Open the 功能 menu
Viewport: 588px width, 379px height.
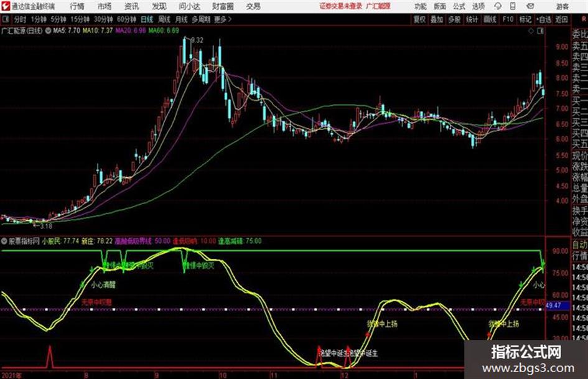(421, 6)
